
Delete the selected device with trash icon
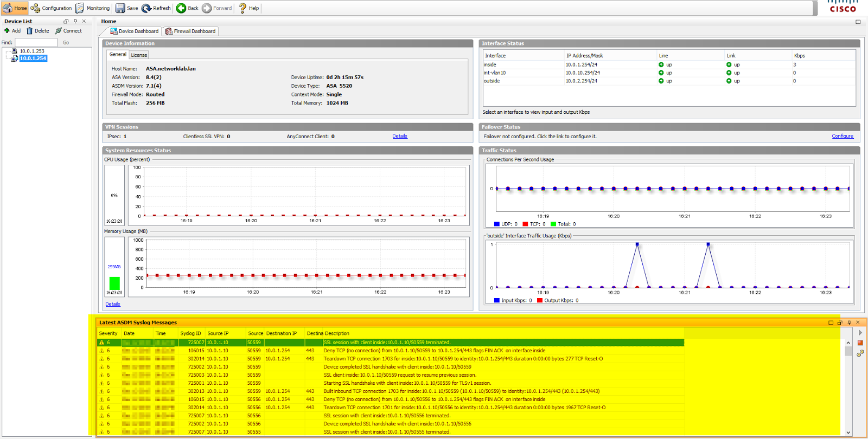pos(37,31)
